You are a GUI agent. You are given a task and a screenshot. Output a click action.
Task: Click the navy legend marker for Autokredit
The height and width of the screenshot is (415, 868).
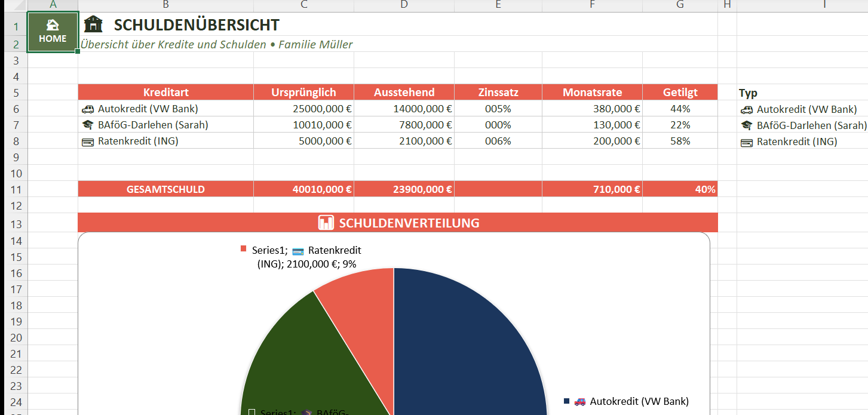(566, 401)
